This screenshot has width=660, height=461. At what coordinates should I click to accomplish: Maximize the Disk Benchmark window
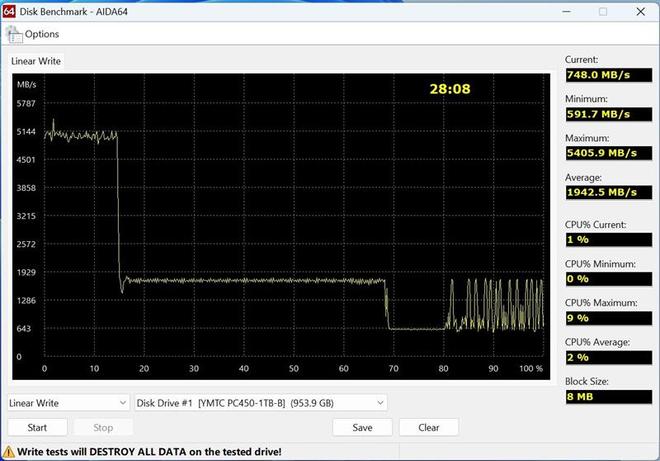(603, 12)
